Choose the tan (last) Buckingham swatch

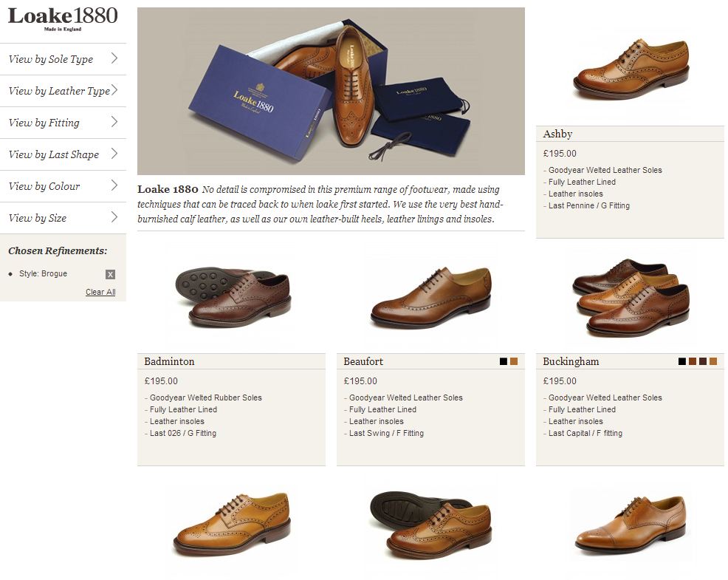[713, 361]
